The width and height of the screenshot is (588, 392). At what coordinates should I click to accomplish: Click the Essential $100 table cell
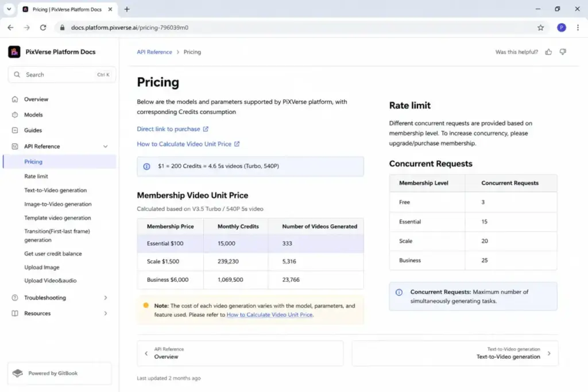[170, 243]
